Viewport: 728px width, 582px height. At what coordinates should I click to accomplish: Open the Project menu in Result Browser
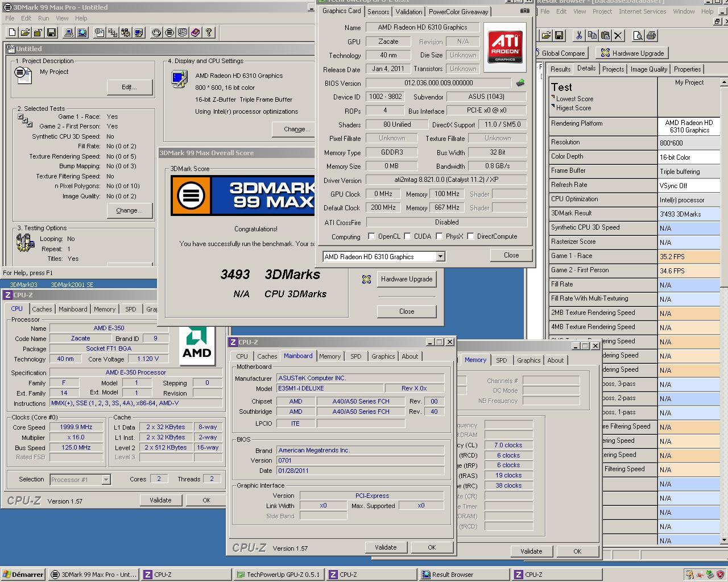pos(602,11)
